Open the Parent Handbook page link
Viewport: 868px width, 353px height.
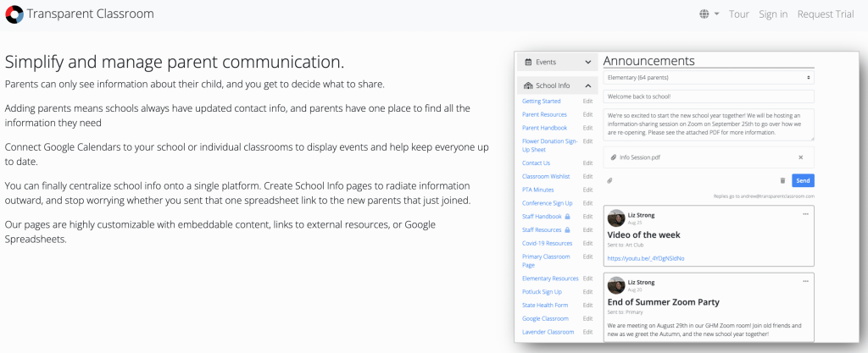[x=545, y=128]
